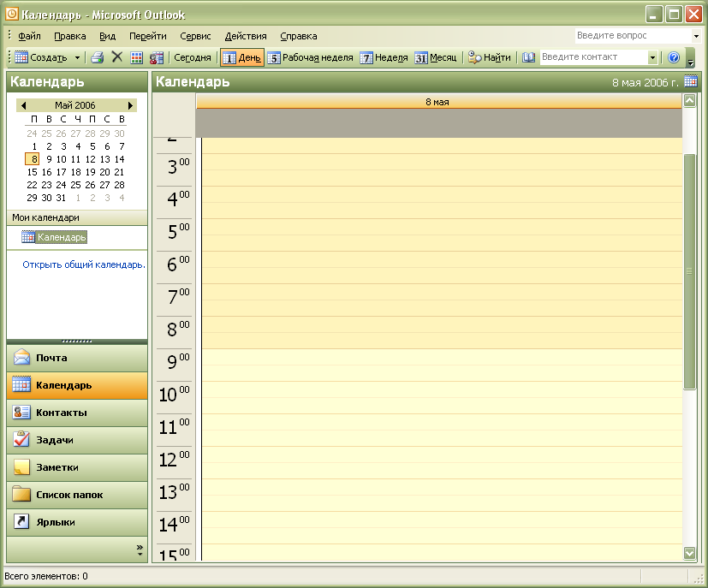Go to next month in mini calendar
The image size is (708, 588).
point(130,105)
